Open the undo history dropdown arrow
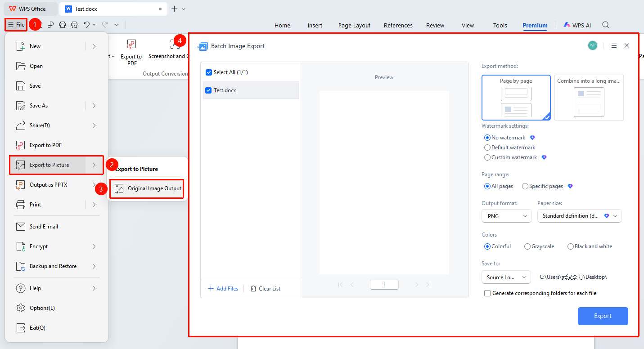644x349 pixels. (94, 25)
